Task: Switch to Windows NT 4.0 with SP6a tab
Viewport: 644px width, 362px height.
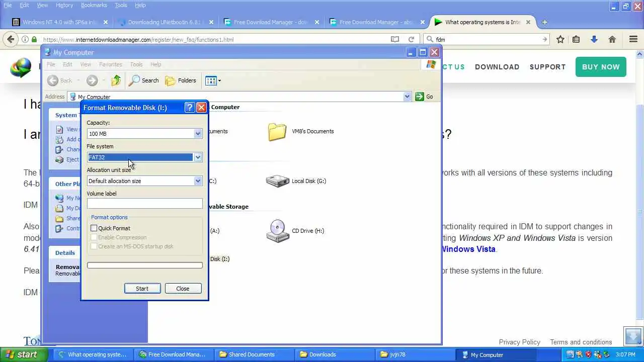Action: [x=59, y=22]
